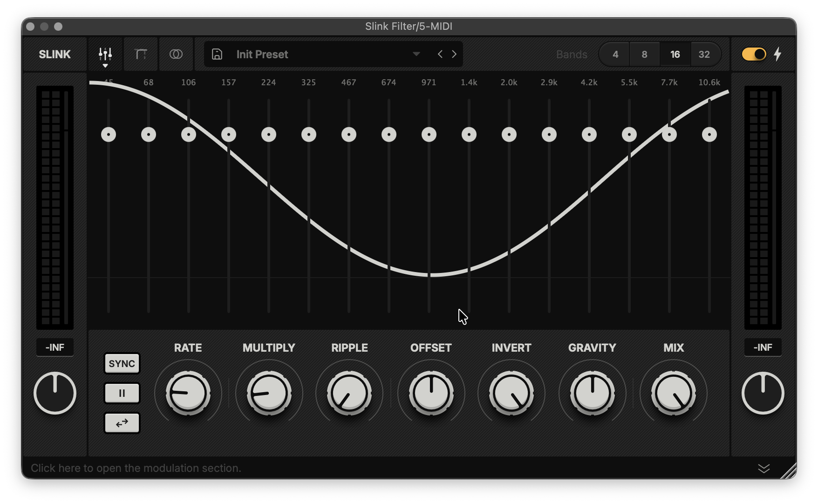Click the RATE label

click(188, 348)
